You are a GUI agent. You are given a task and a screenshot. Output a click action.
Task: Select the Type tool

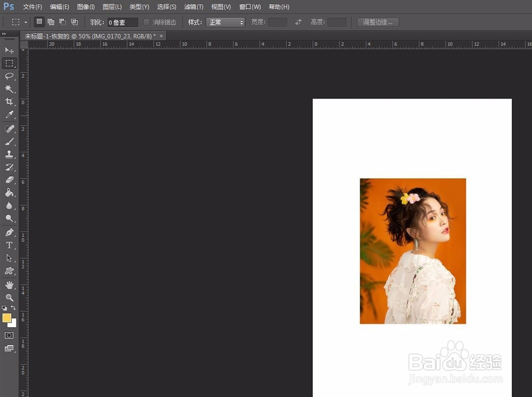tap(9, 245)
